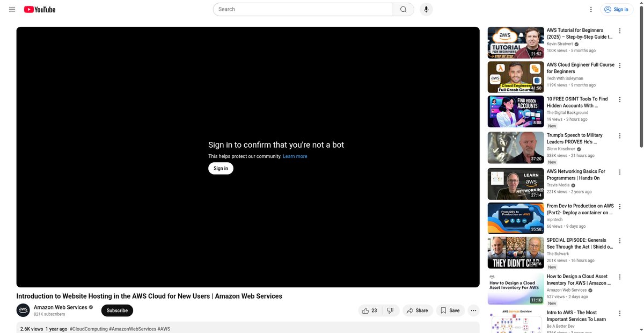Open the Amazon Web Services channel avatar

pos(23,310)
